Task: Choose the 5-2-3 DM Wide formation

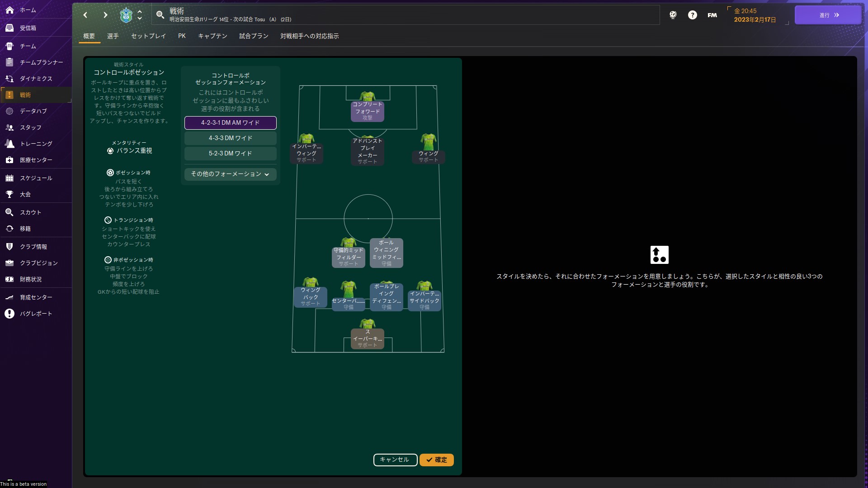Action: (230, 154)
